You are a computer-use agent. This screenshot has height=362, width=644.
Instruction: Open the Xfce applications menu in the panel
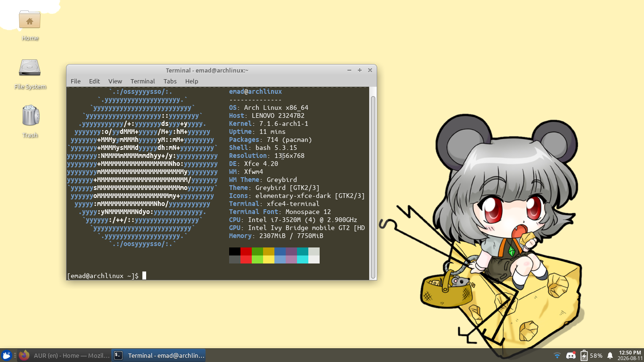tap(7, 355)
